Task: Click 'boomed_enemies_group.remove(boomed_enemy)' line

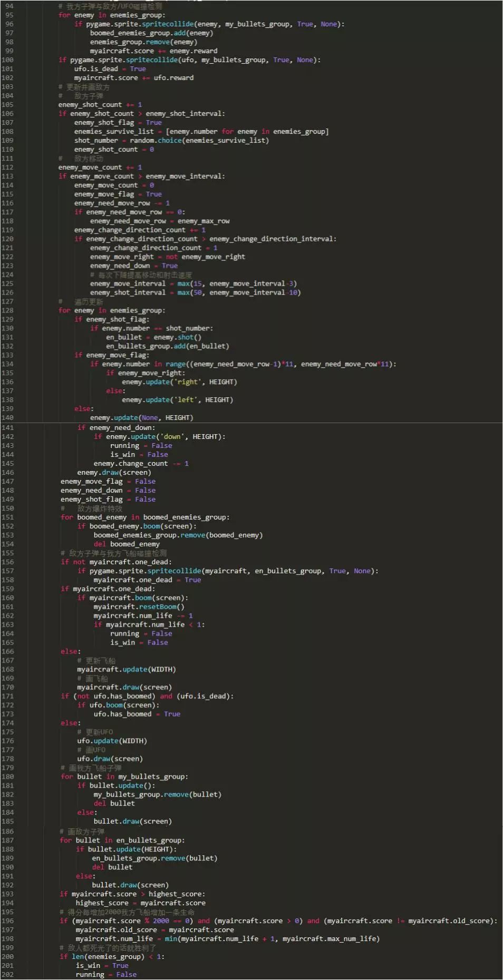Action: coord(178,535)
